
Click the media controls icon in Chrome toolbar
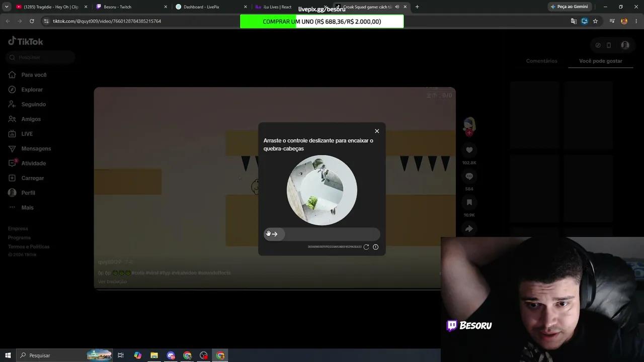click(612, 21)
